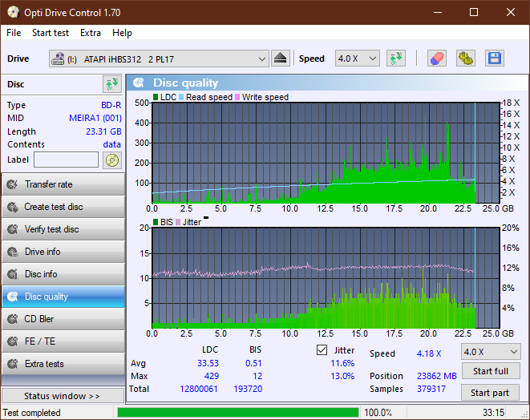The width and height of the screenshot is (530, 420).
Task: Click the Write speed legend swatch
Action: coord(237,97)
